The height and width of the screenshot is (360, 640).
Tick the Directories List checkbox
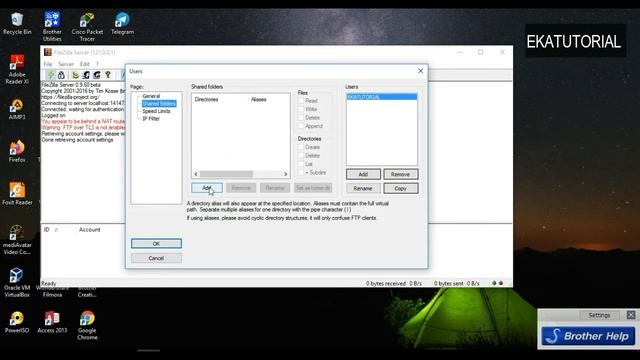point(301,164)
